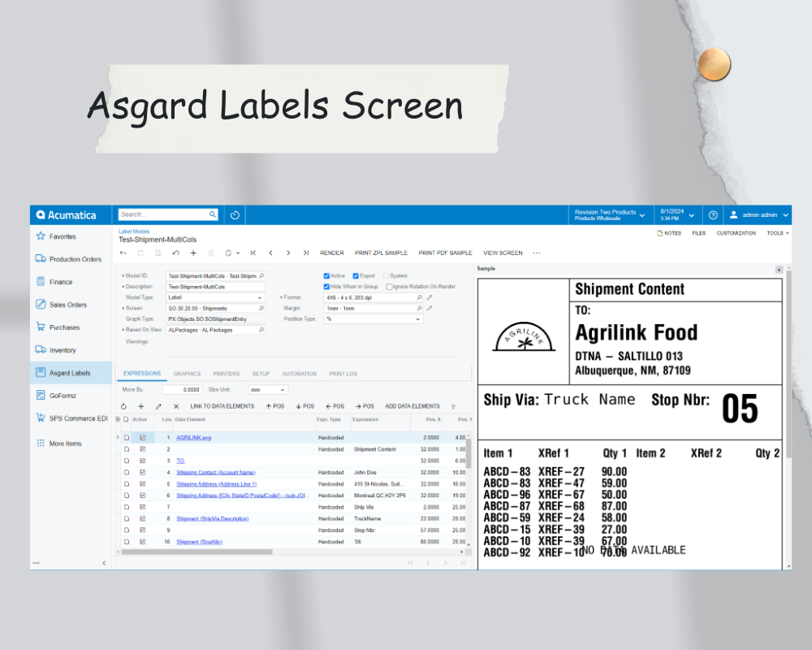Click the Save and Close back-arrow icon
This screenshot has width=812, height=650.
pos(123,253)
